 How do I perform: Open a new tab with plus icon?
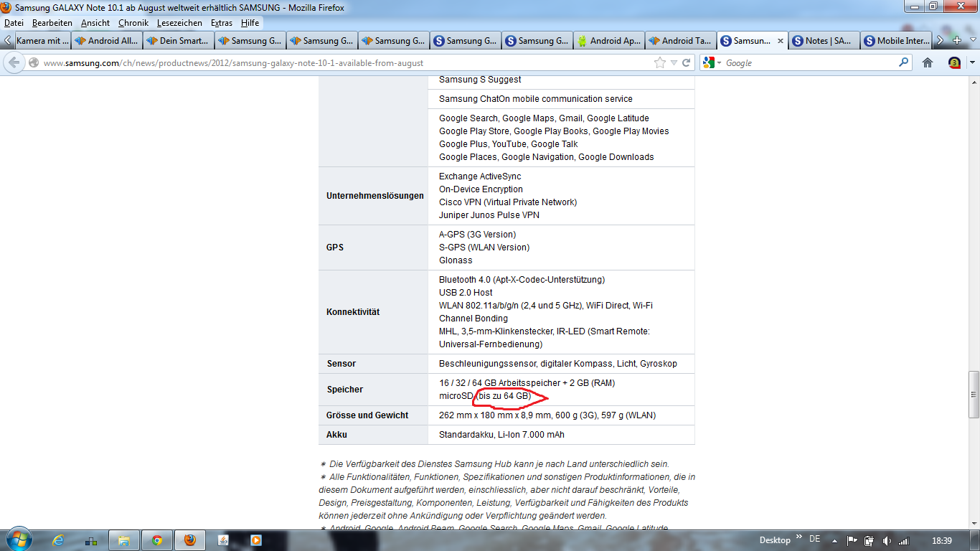[x=956, y=41]
